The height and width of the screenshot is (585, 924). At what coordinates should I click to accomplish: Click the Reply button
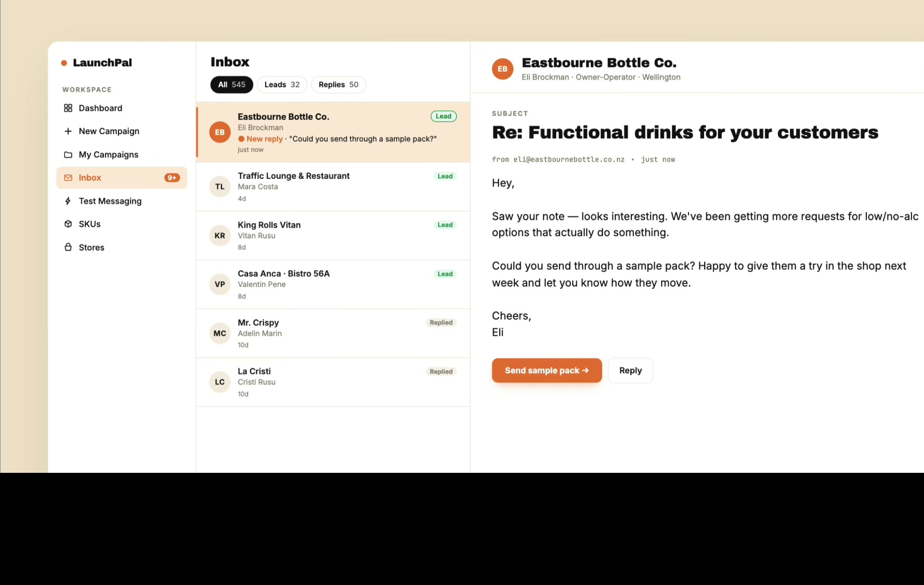pos(630,370)
